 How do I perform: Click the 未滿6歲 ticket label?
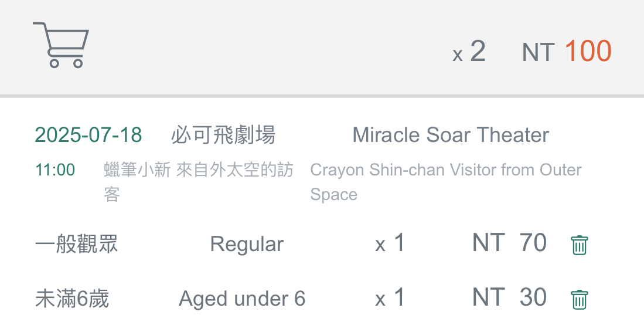click(72, 299)
